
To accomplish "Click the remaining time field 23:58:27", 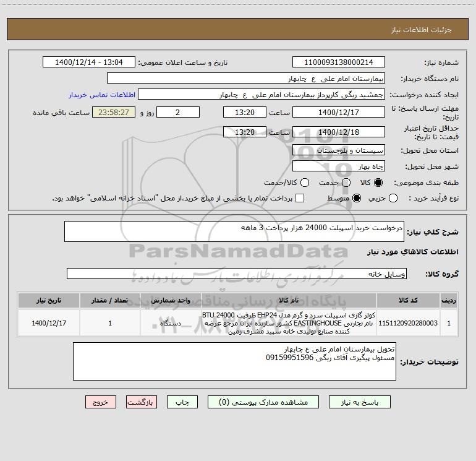I will click(x=114, y=112).
